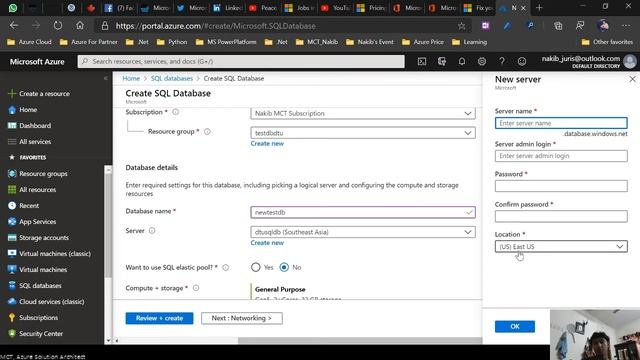Open the Python bookmark folder
This screenshot has width=640, height=360.
coord(172,42)
